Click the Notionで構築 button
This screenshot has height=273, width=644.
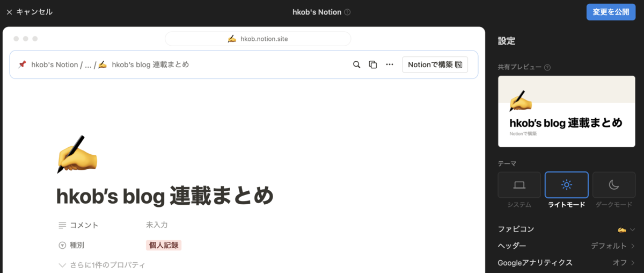(435, 64)
